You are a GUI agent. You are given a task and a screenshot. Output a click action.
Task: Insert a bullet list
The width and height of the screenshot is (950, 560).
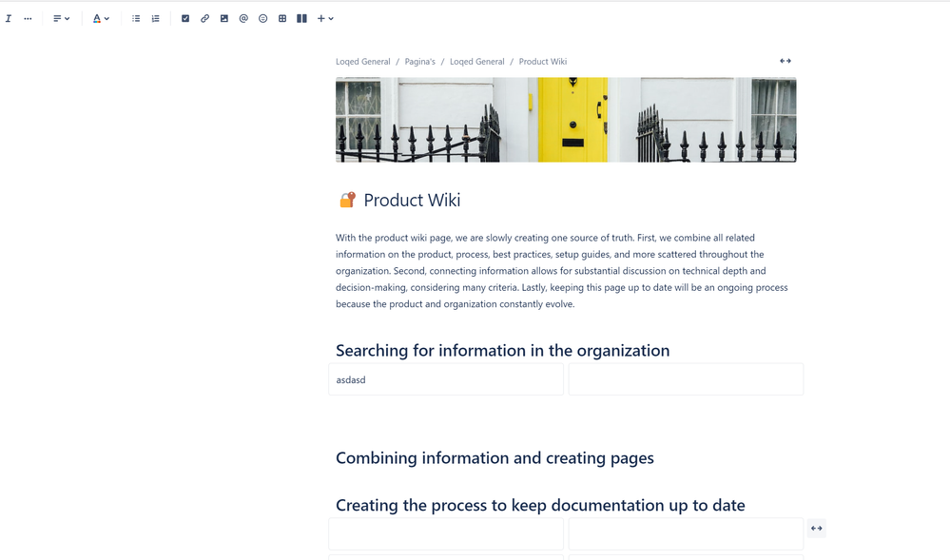click(x=136, y=19)
